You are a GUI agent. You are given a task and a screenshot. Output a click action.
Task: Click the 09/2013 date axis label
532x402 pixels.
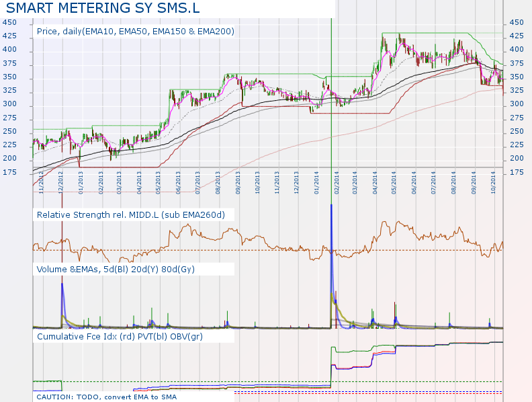238,183
